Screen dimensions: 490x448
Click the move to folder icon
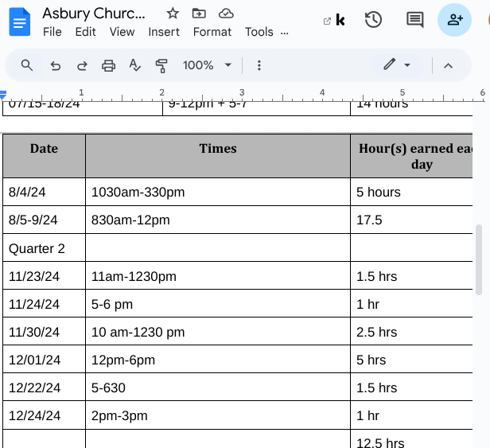(x=199, y=14)
